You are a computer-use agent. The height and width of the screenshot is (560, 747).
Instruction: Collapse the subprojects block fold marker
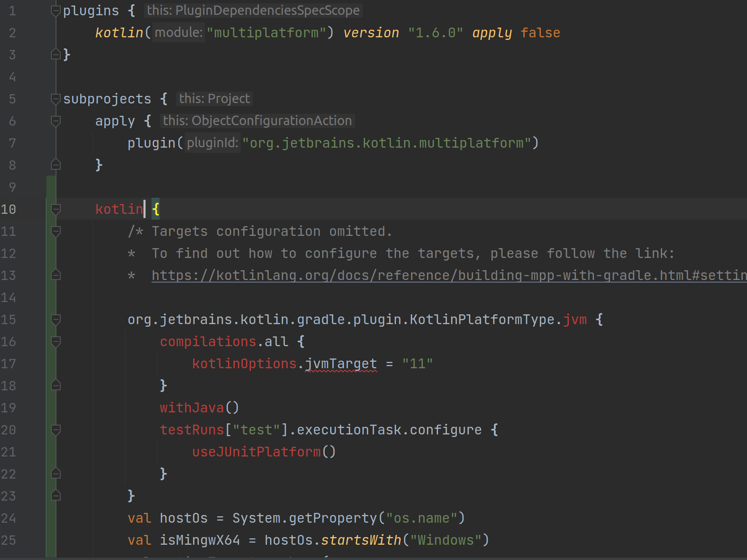[x=55, y=99]
